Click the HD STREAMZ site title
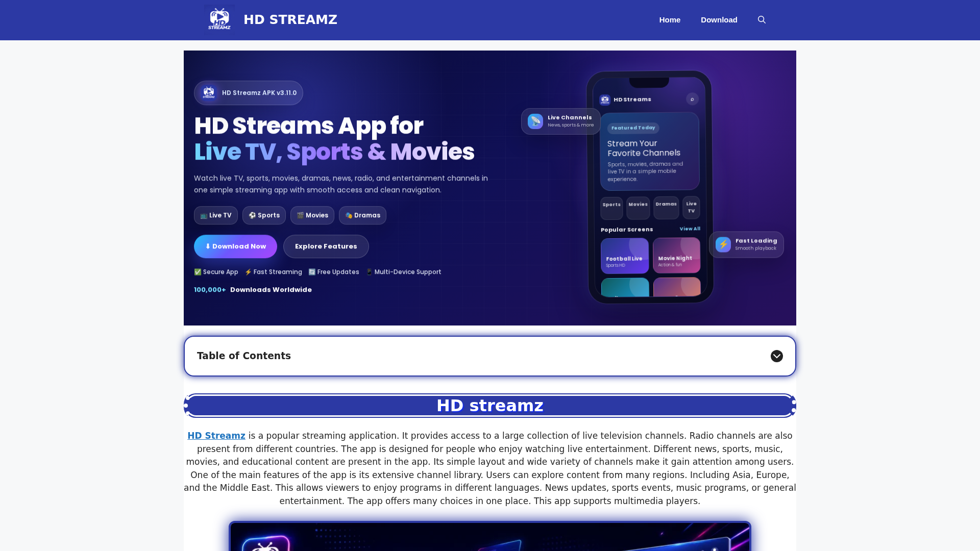Screen dimensions: 980x551 (x=290, y=20)
